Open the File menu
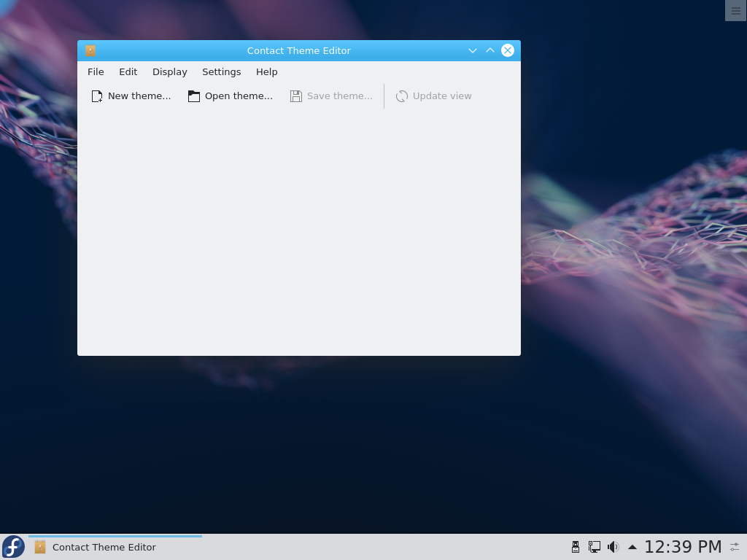Viewport: 747px width, 560px height. coord(96,72)
